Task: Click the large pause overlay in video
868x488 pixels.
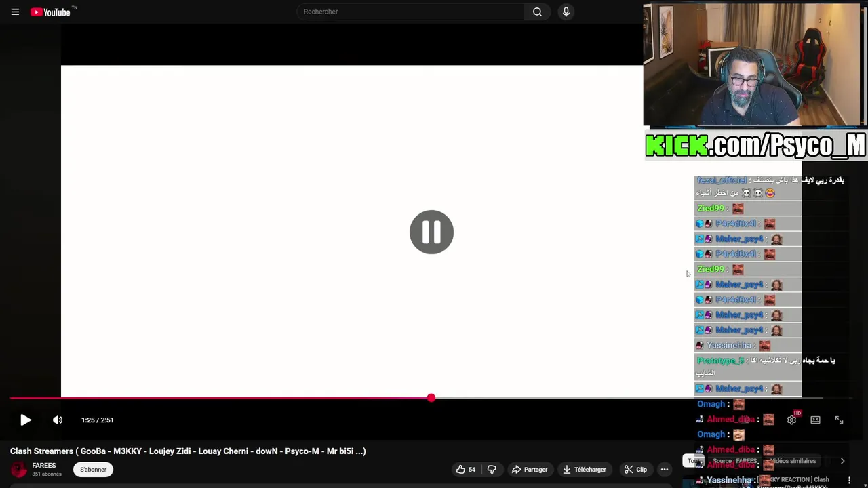Action: (431, 232)
